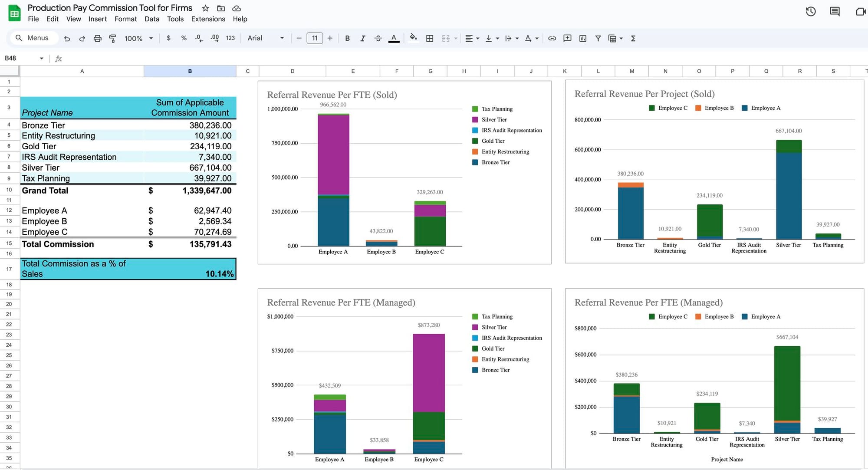Open the Functions sigma icon
The image size is (868, 470).
pyautogui.click(x=633, y=38)
